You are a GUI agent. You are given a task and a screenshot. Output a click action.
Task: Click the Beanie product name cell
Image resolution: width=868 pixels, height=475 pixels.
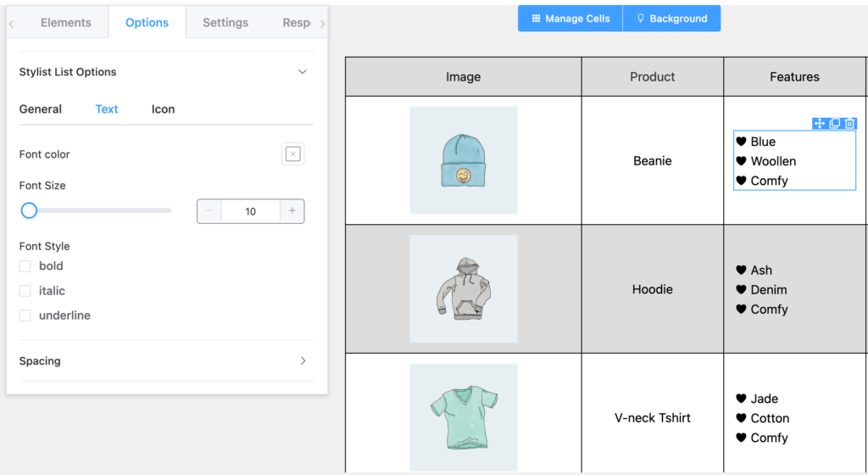tap(652, 160)
